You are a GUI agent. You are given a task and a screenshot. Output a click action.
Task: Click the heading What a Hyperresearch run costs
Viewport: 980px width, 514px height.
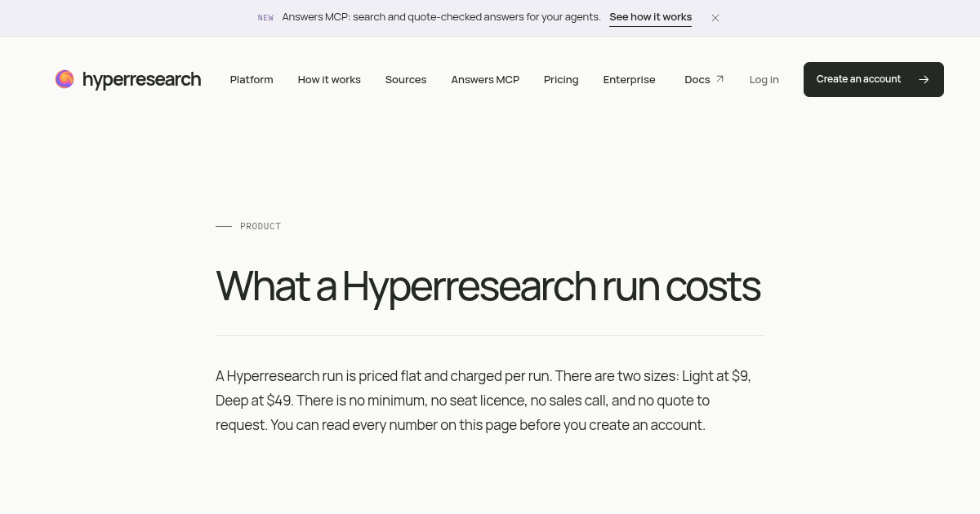(x=488, y=286)
